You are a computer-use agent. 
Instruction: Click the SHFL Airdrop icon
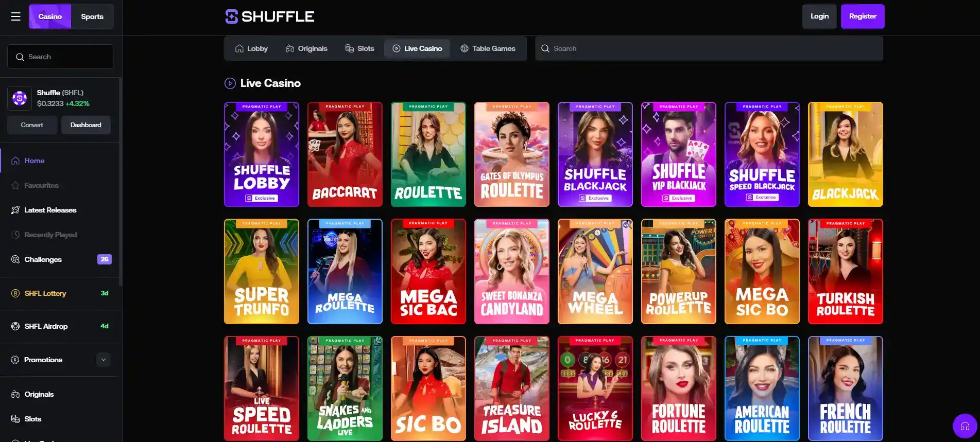coord(15,326)
